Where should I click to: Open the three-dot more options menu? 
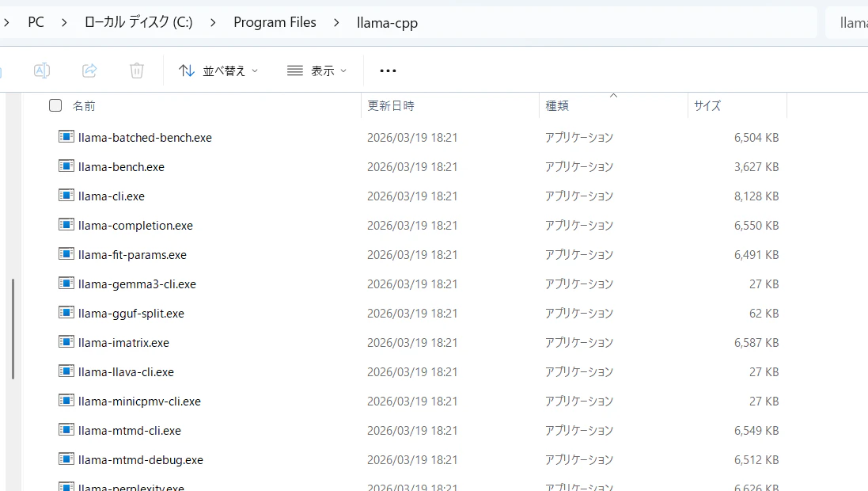(388, 70)
